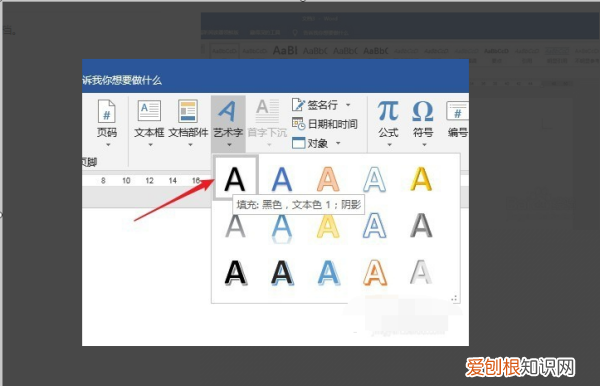The image size is (600, 386).
Task: Choose gray fill WordArt, second row first
Action: (235, 226)
